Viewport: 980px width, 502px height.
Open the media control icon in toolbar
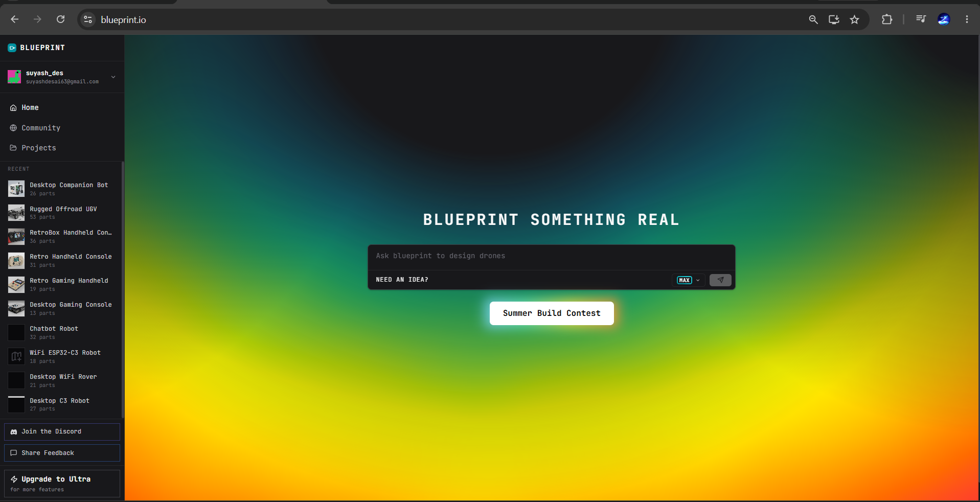(921, 19)
